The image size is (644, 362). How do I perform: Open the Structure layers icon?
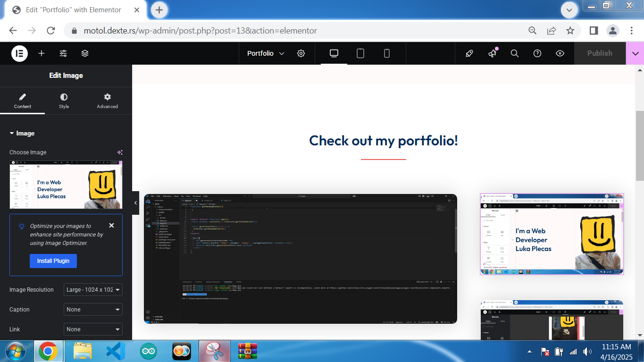(85, 53)
